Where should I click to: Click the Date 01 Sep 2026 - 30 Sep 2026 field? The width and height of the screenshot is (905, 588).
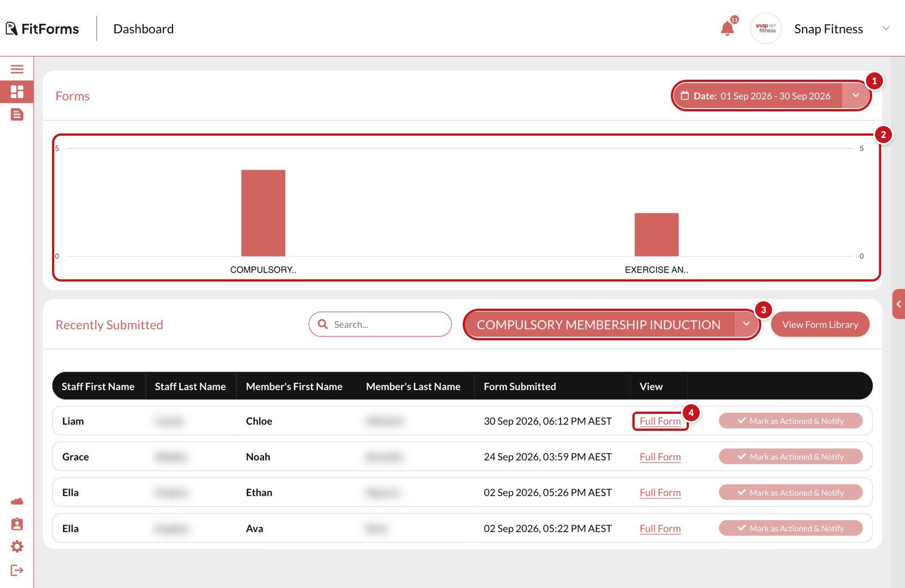(x=757, y=96)
